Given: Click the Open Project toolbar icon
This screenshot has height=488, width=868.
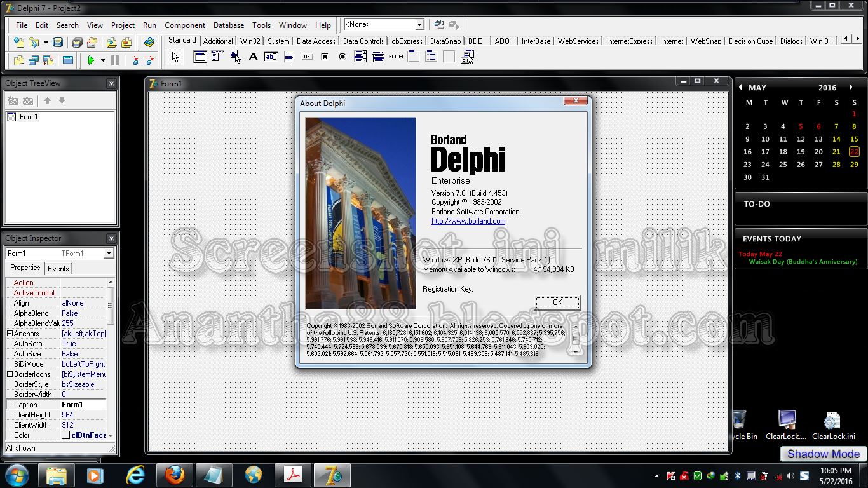Looking at the screenshot, I should 92,43.
